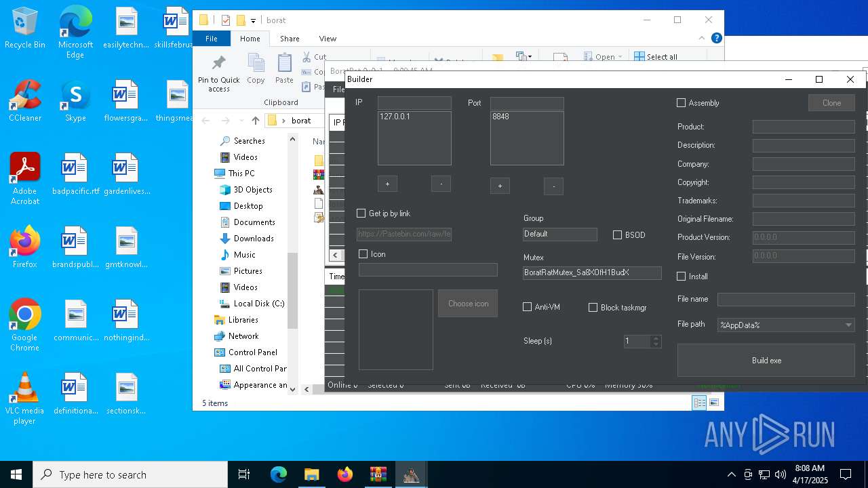Open WinRAR from the taskbar

pyautogui.click(x=378, y=474)
